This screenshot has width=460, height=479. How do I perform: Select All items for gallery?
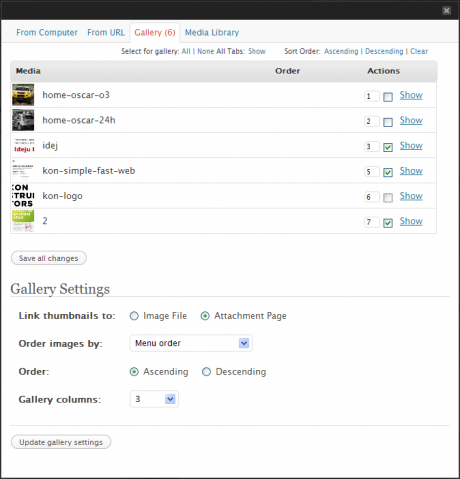pos(186,51)
